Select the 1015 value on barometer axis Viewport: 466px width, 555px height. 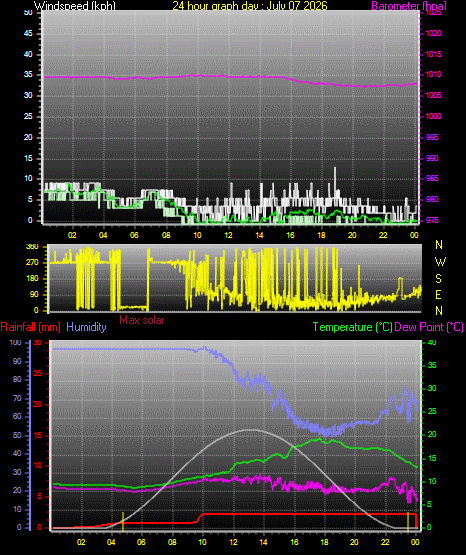[433, 54]
